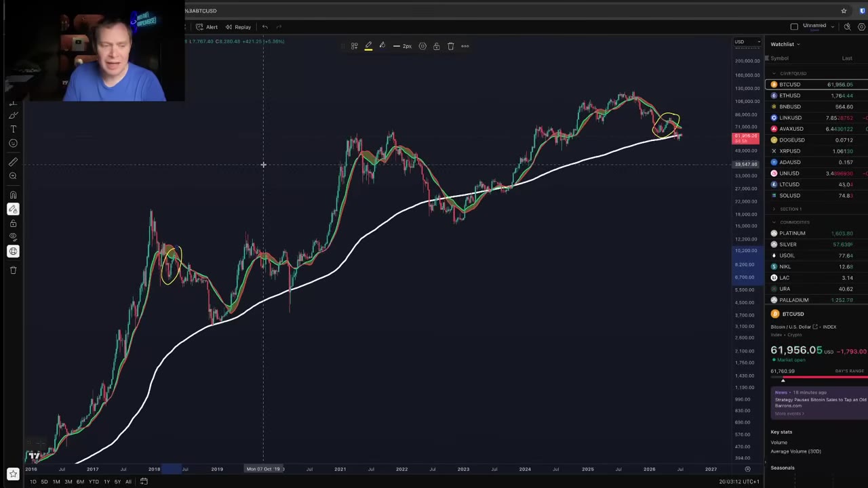Open quick search icon in top toolbar

coord(847,26)
